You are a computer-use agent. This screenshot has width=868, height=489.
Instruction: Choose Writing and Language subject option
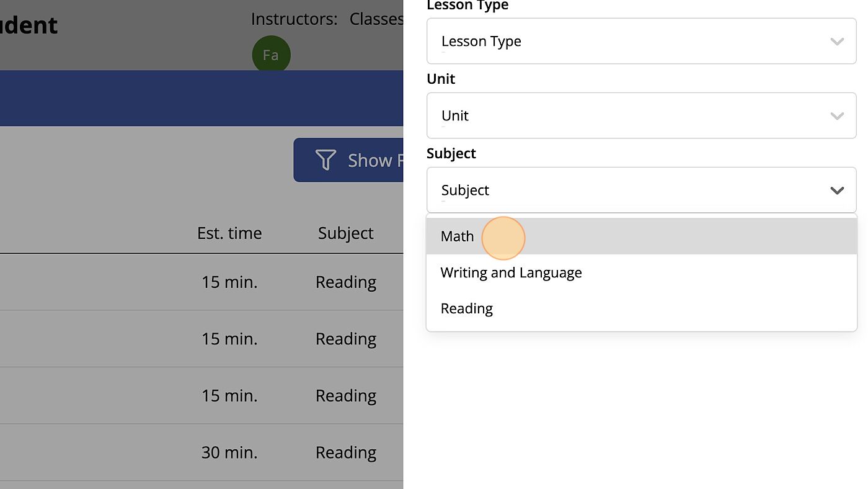coord(511,272)
